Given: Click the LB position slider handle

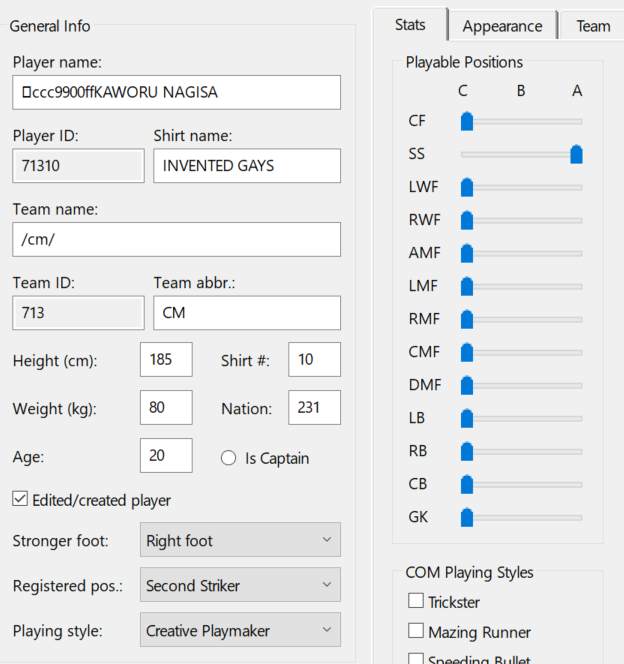Looking at the screenshot, I should pos(467,418).
